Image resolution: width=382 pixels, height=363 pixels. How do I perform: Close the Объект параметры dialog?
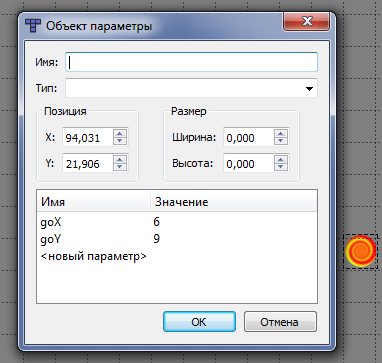tap(307, 22)
